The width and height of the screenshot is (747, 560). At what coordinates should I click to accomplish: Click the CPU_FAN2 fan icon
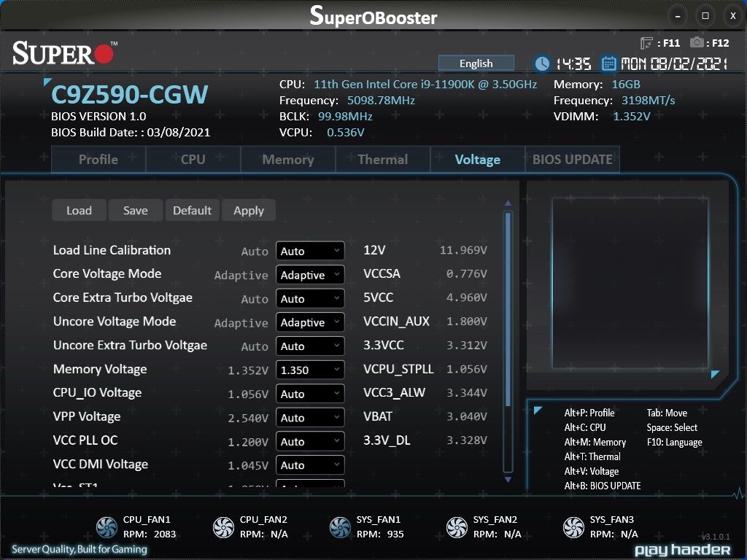pyautogui.click(x=223, y=527)
